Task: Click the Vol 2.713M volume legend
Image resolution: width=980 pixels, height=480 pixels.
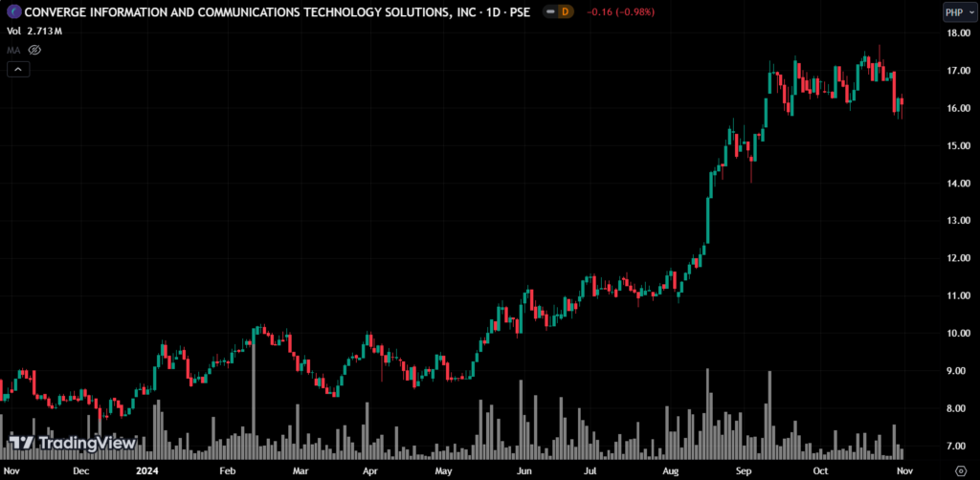Action: [34, 32]
